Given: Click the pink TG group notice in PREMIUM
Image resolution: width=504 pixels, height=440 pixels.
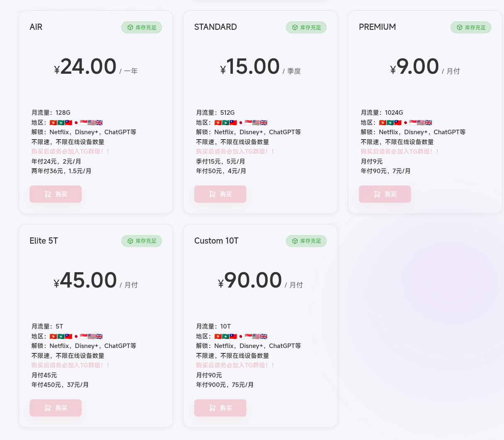Looking at the screenshot, I should pyautogui.click(x=400, y=152).
